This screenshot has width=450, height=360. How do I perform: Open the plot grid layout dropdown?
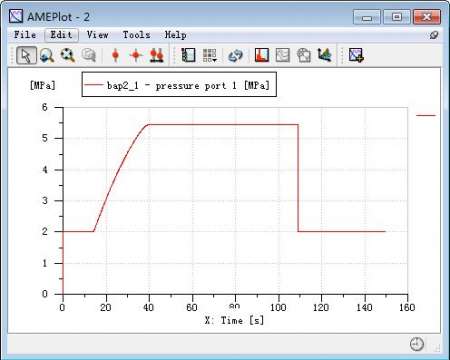tap(210, 55)
